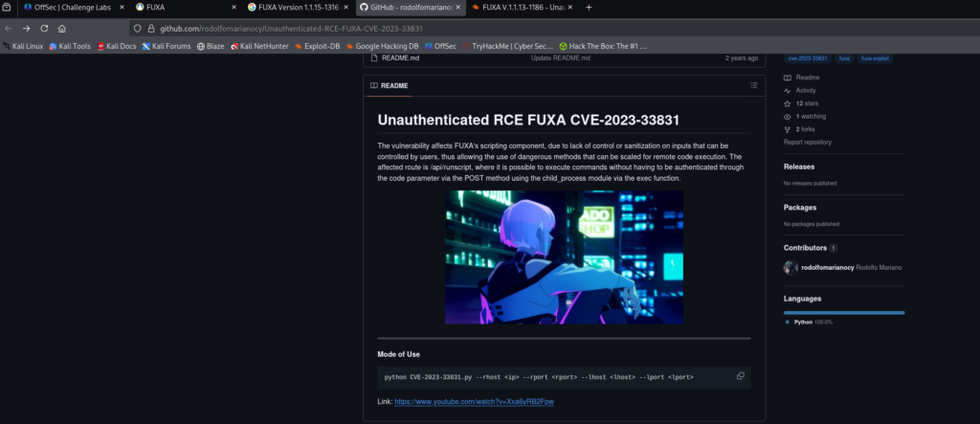980x424 pixels.
Task: Open a new browser tab with plus icon
Action: pos(588,8)
